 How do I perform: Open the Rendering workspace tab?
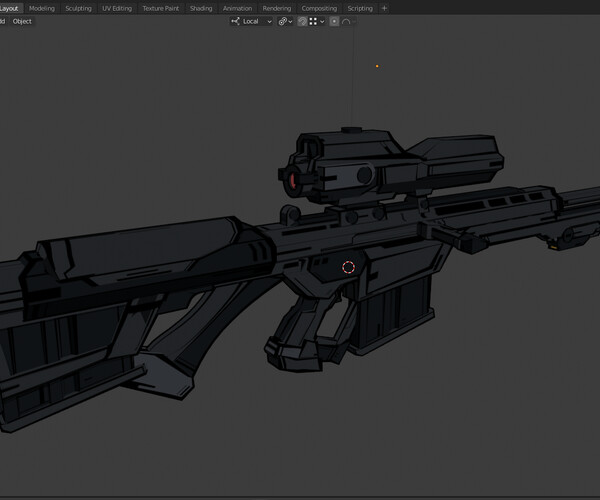click(x=277, y=8)
